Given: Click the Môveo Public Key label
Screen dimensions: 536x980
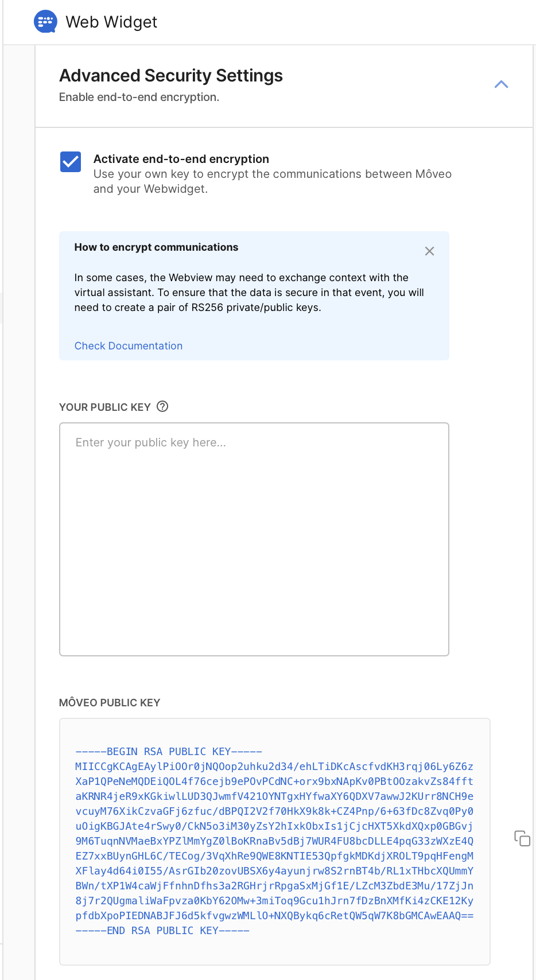Looking at the screenshot, I should pos(110,703).
